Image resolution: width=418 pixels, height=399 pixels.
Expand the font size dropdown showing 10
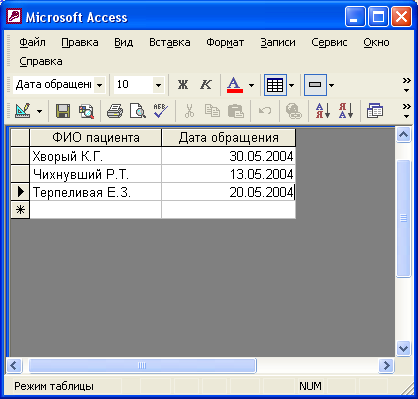click(158, 85)
